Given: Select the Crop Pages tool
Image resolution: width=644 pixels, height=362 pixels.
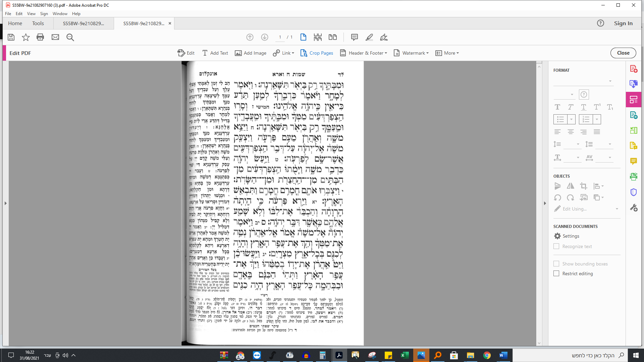Looking at the screenshot, I should tap(317, 53).
